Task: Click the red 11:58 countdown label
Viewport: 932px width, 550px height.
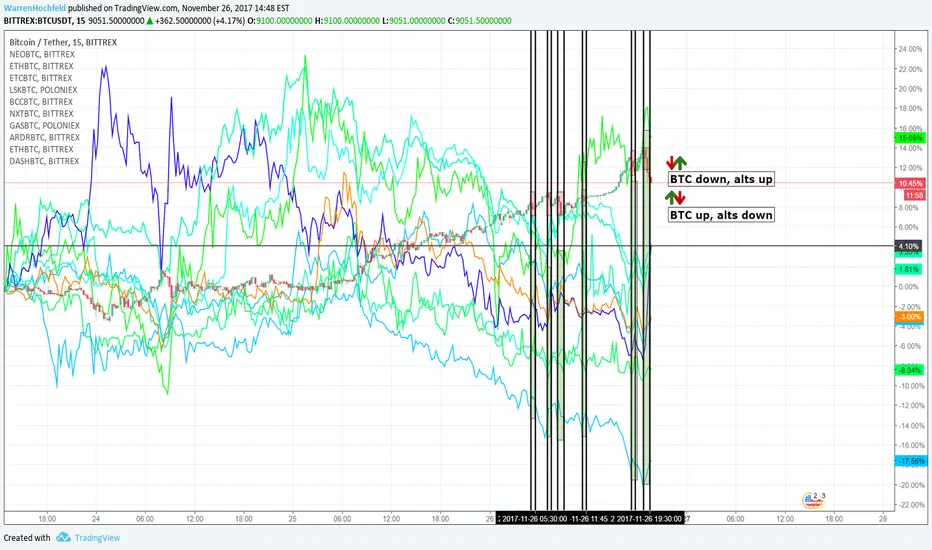Action: click(914, 195)
